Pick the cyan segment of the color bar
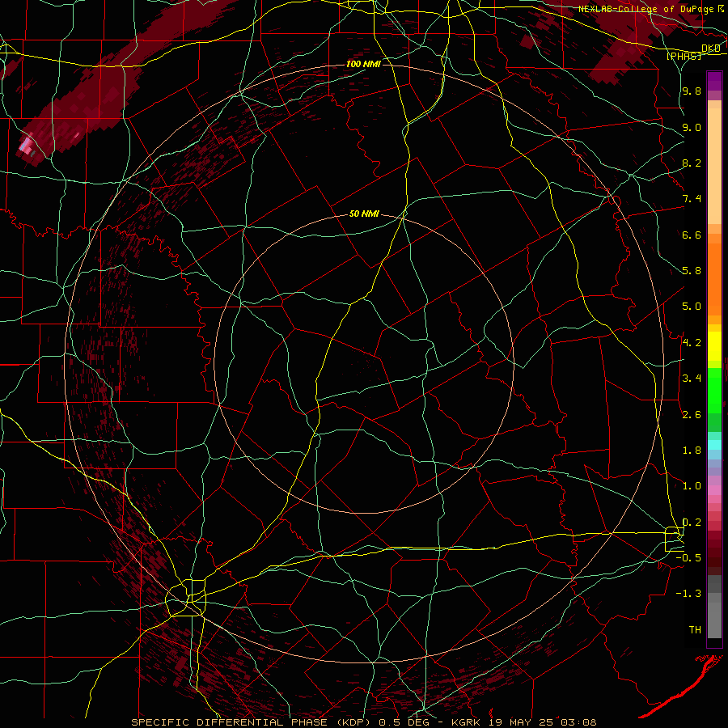Image resolution: width=728 pixels, height=728 pixels. tap(714, 445)
